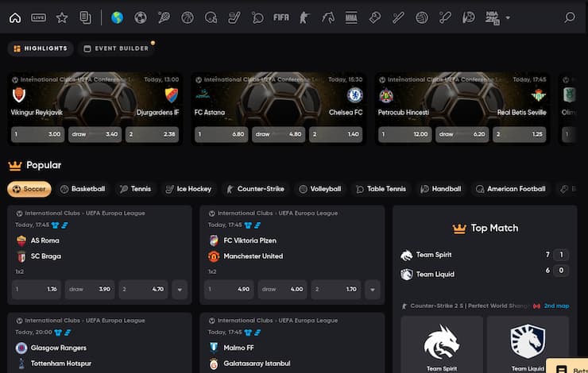Open the NBA 2K category icon

(x=492, y=17)
